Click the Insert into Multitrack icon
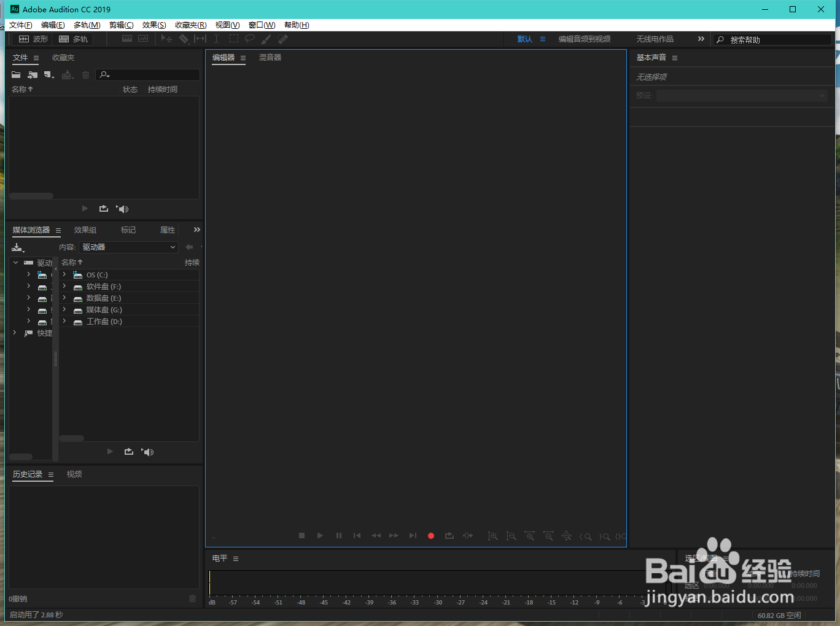Viewport: 840px width, 626px height. (68, 75)
